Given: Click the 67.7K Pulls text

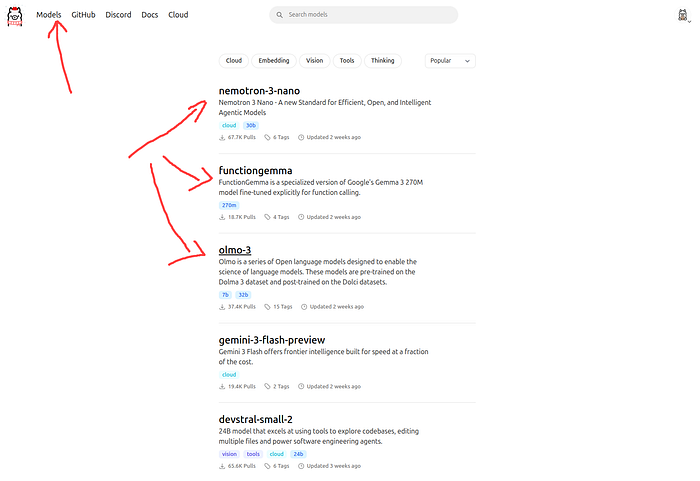Looking at the screenshot, I should click(242, 138).
